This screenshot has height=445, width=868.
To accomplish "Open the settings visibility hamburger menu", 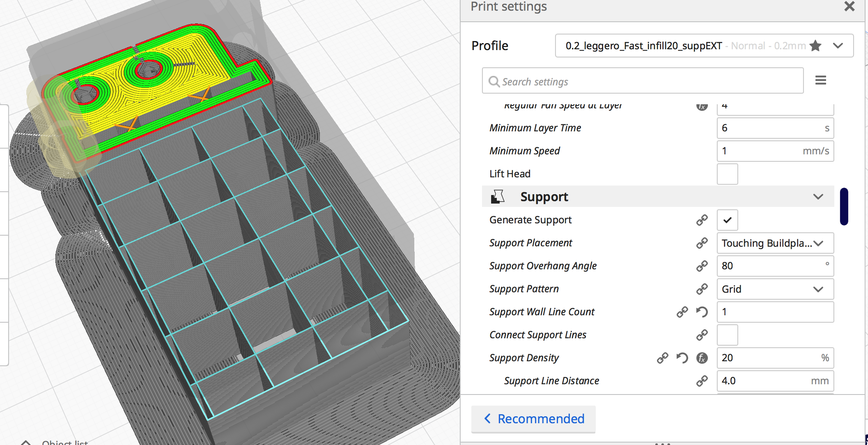I will pos(820,80).
